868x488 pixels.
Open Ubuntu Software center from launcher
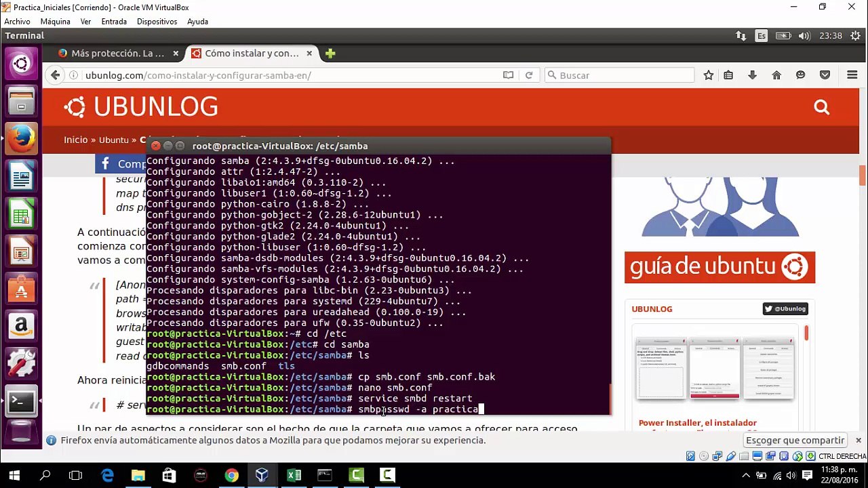(x=21, y=290)
